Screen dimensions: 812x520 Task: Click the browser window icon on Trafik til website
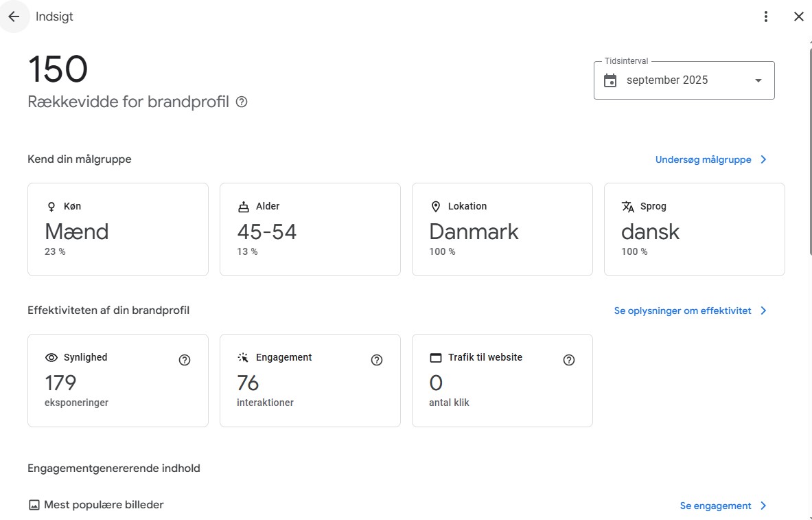tap(436, 357)
